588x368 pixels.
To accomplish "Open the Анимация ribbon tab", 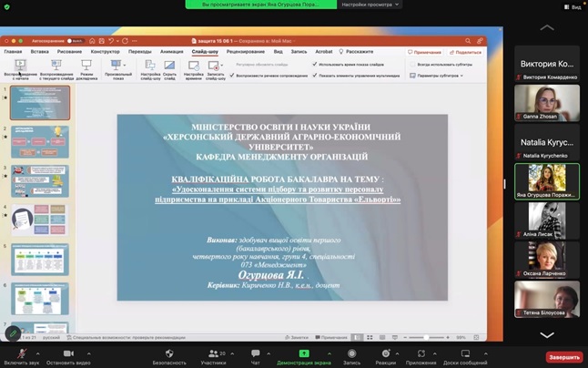I will click(172, 51).
